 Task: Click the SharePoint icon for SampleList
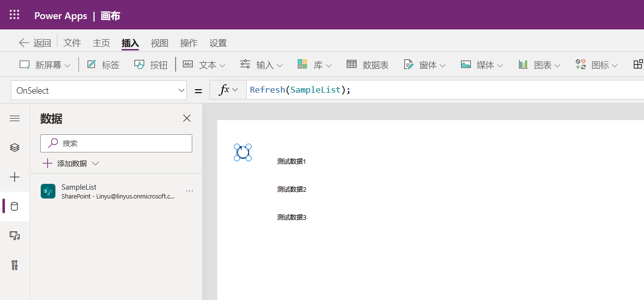pos(48,191)
